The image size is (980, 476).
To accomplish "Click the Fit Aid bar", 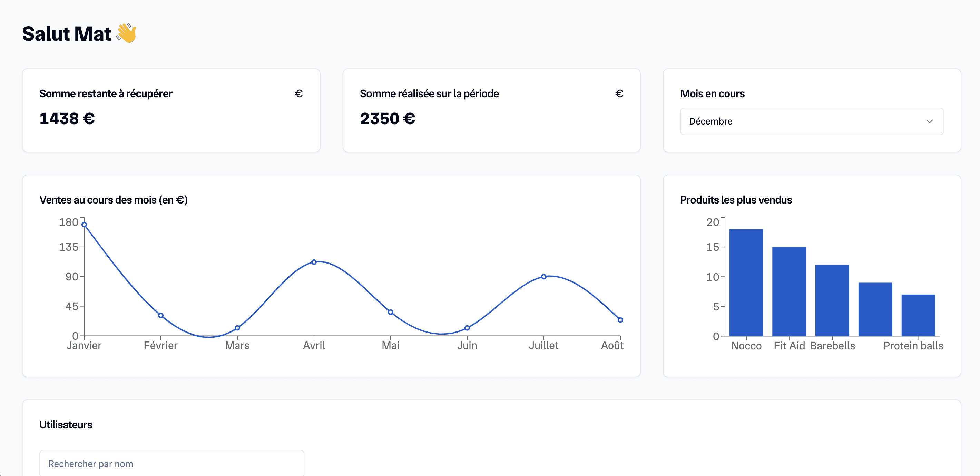I will (x=789, y=292).
